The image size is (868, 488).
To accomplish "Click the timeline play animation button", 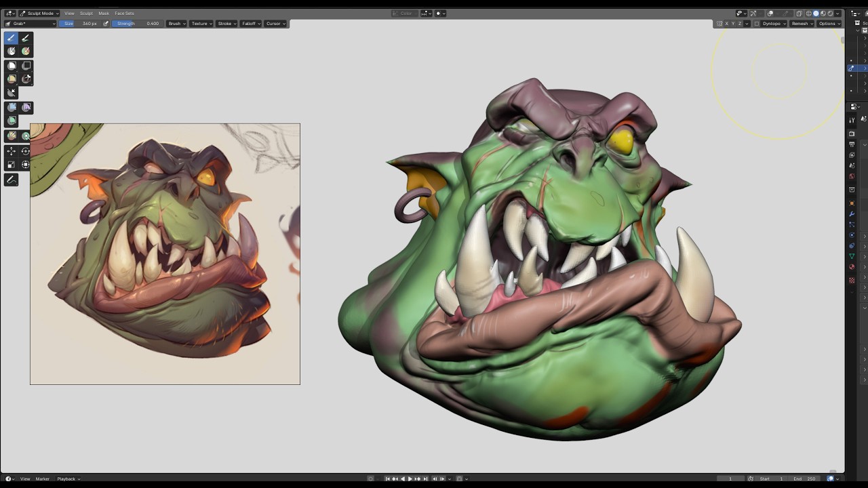I will 410,479.
